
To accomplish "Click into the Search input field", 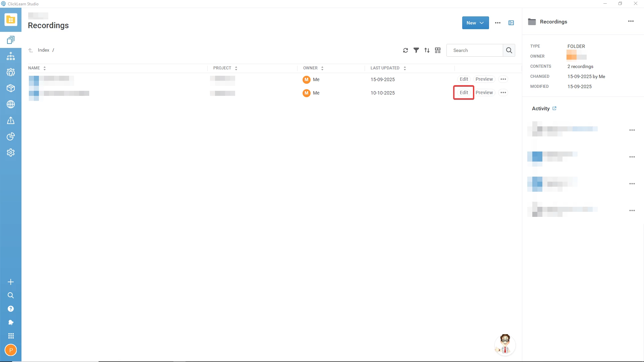I will [475, 50].
